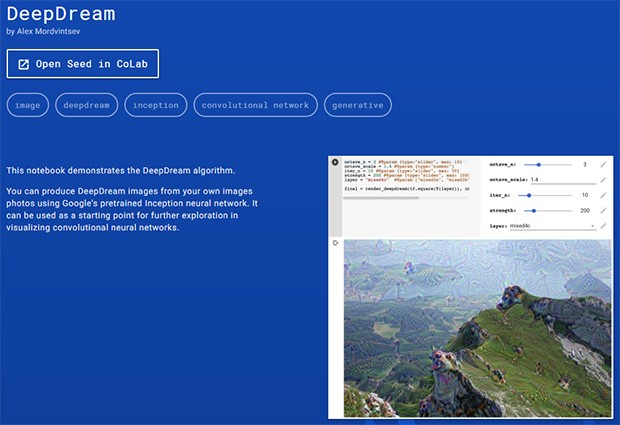Select the 'deepdream' tag pill
This screenshot has width=620, height=425.
(x=87, y=105)
